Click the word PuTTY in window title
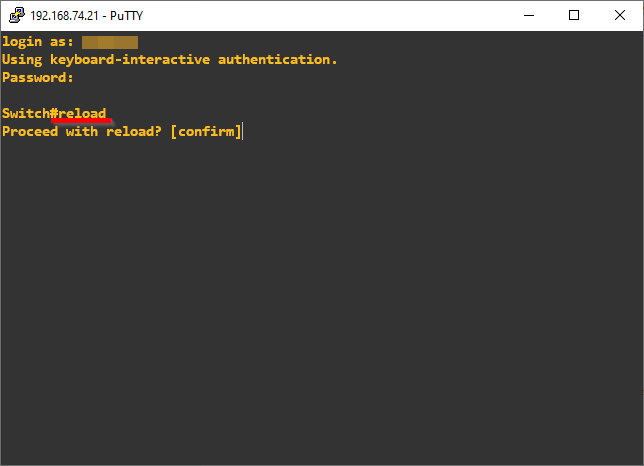Viewport: 644px width, 466px height. 126,16
